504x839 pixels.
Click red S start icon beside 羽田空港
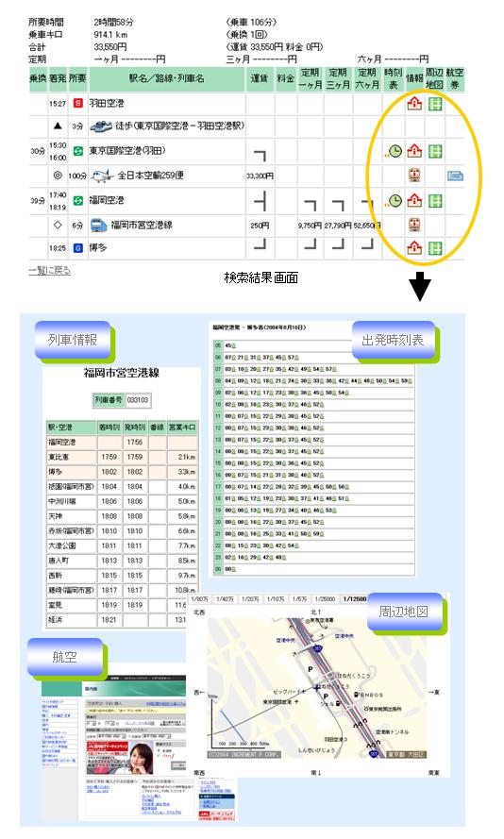(x=78, y=103)
